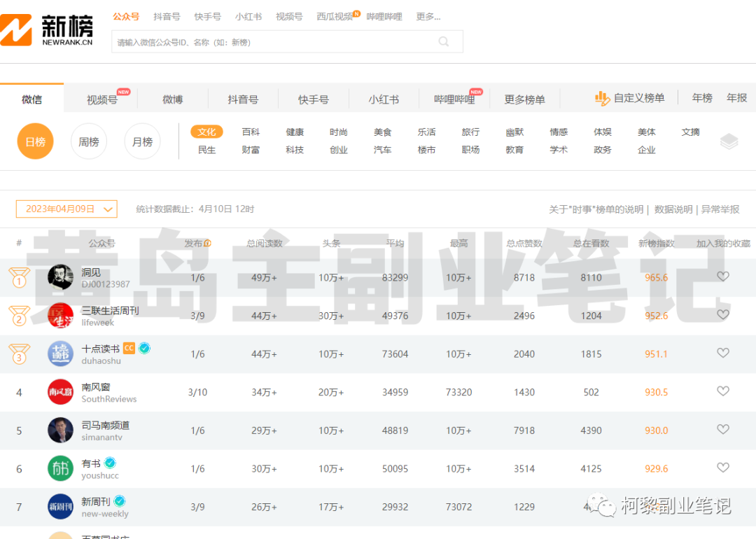Viewport: 756px width, 539px height.
Task: Choose the 科技 category filter
Action: 295,150
